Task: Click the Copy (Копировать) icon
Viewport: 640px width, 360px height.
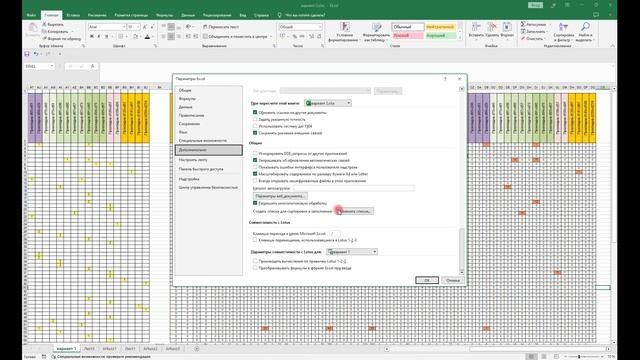Action: click(44, 31)
